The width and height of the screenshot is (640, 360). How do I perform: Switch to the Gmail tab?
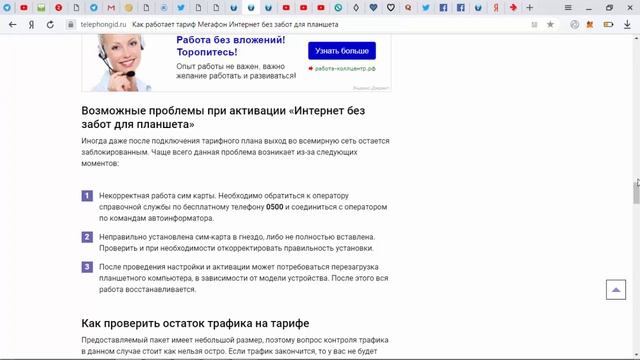coord(111,7)
